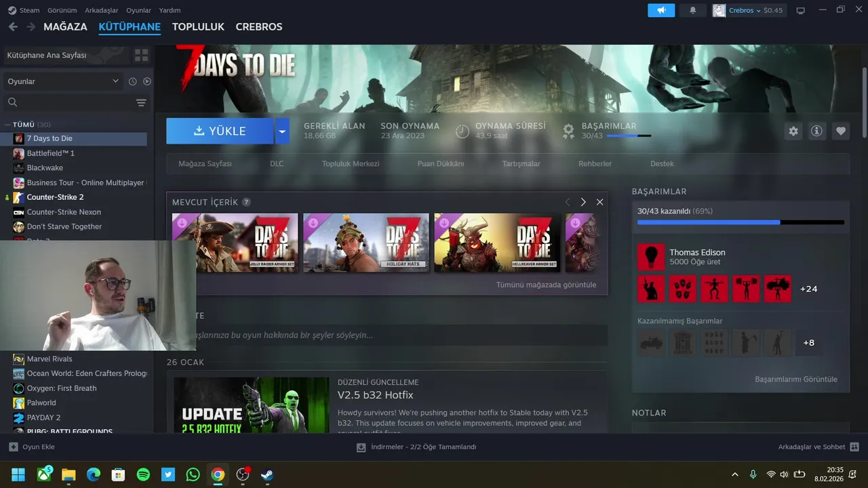Screen dimensions: 868x488
Task: Click Başarımlarını Görüntüle link
Action: pos(796,380)
